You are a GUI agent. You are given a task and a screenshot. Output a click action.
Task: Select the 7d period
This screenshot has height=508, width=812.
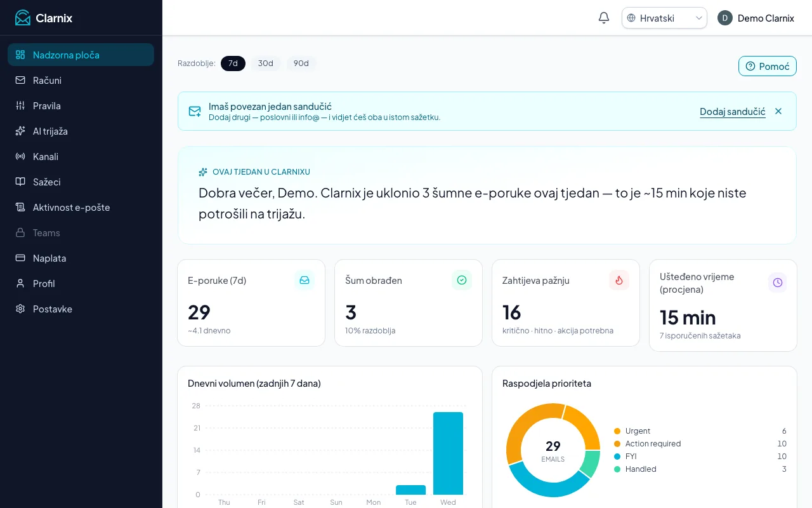233,63
